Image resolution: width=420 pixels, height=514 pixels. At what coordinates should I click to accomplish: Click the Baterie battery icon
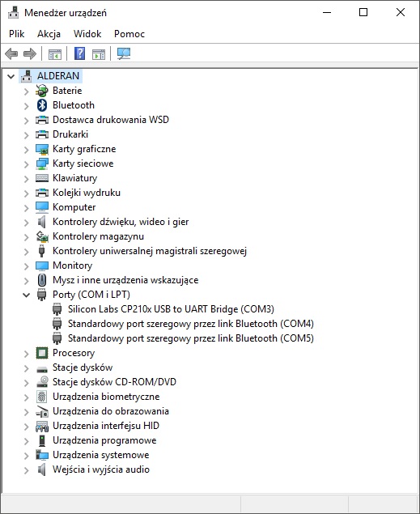point(41,91)
